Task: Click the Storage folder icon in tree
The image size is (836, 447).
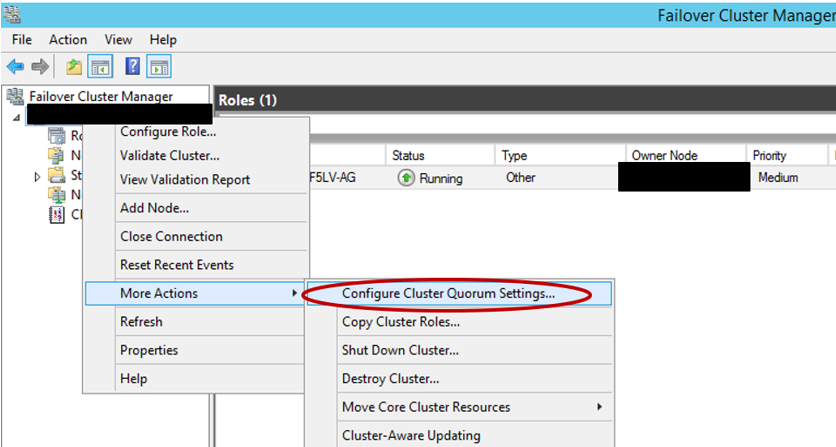Action: click(56, 175)
